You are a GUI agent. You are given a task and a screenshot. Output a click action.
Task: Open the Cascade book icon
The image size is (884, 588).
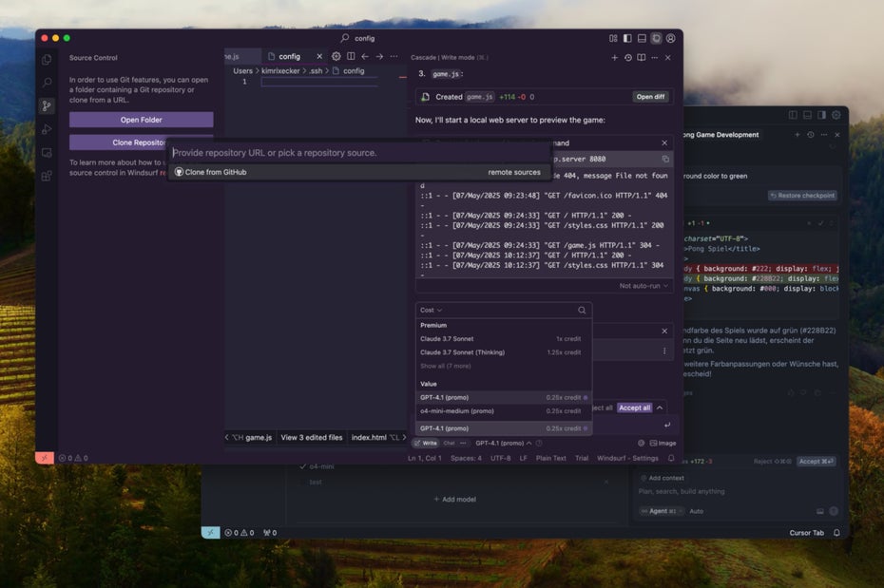641,57
